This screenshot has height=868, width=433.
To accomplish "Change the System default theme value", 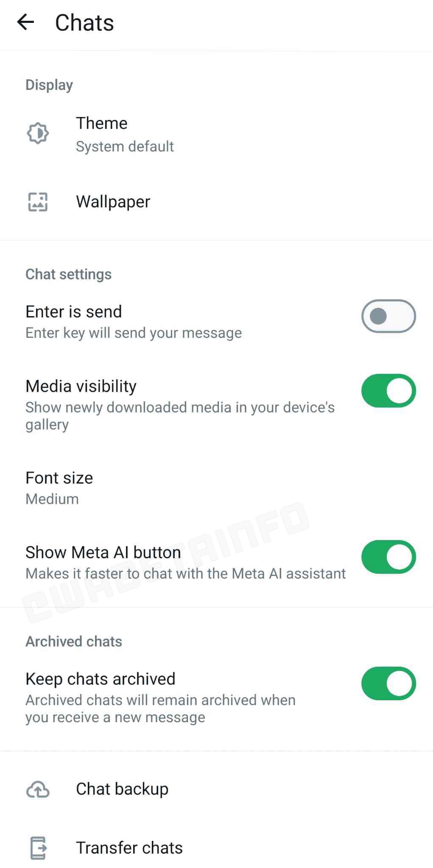I will [125, 146].
